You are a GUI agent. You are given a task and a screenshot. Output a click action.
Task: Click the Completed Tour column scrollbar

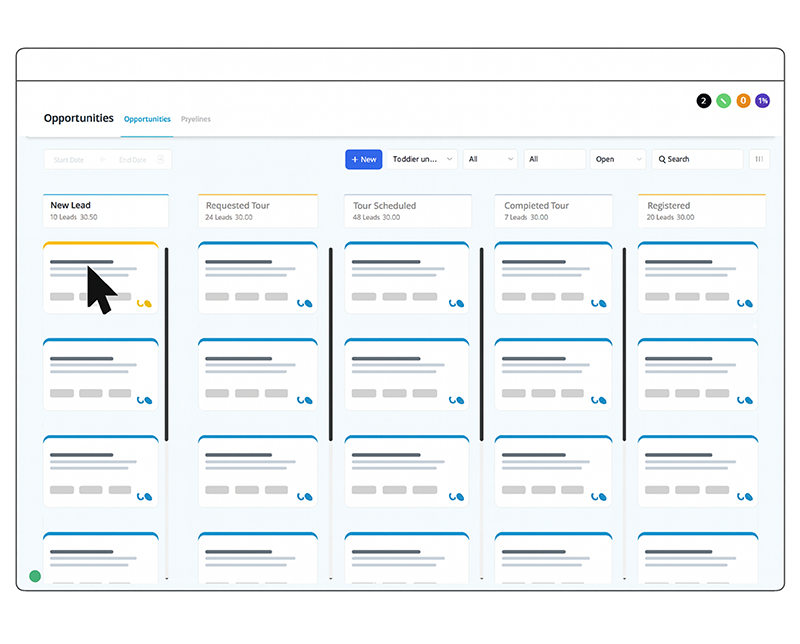click(x=624, y=344)
